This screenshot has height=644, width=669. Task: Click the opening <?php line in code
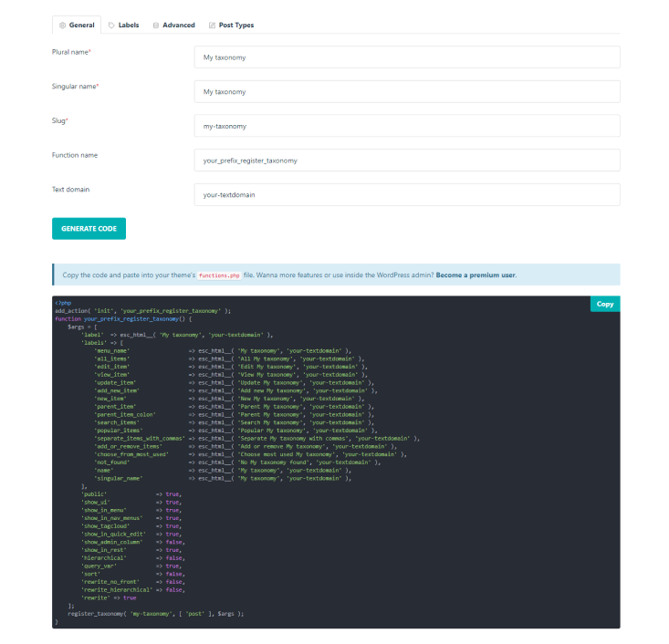pos(62,303)
